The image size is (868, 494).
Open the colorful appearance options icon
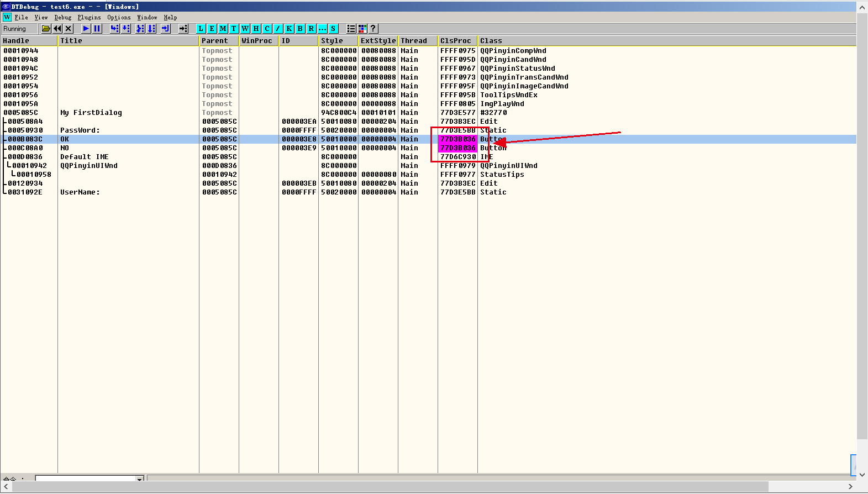pyautogui.click(x=362, y=29)
